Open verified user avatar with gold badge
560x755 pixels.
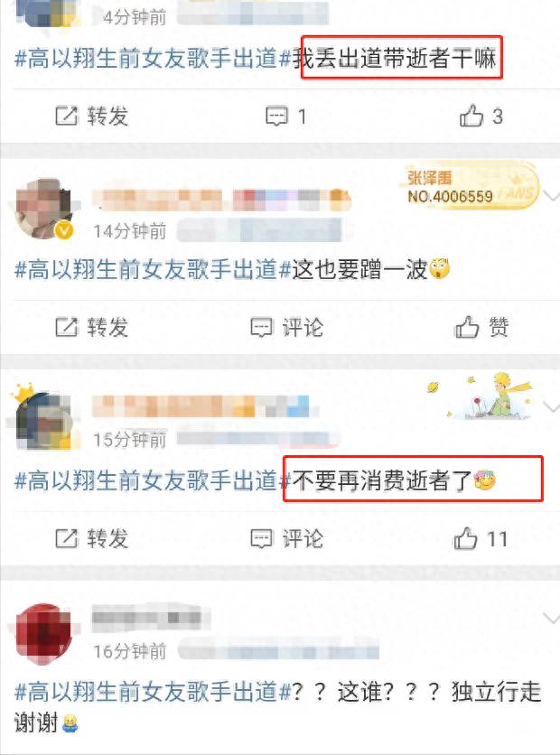pyautogui.click(x=44, y=209)
